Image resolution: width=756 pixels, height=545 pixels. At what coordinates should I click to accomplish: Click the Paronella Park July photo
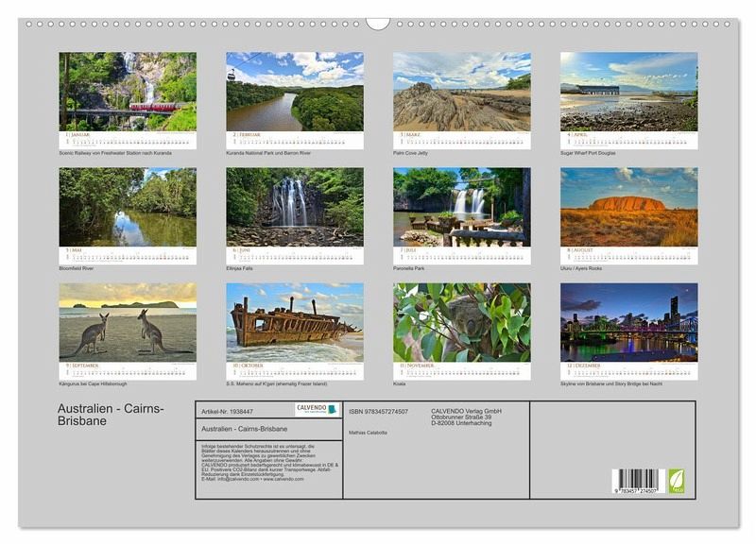[461, 208]
